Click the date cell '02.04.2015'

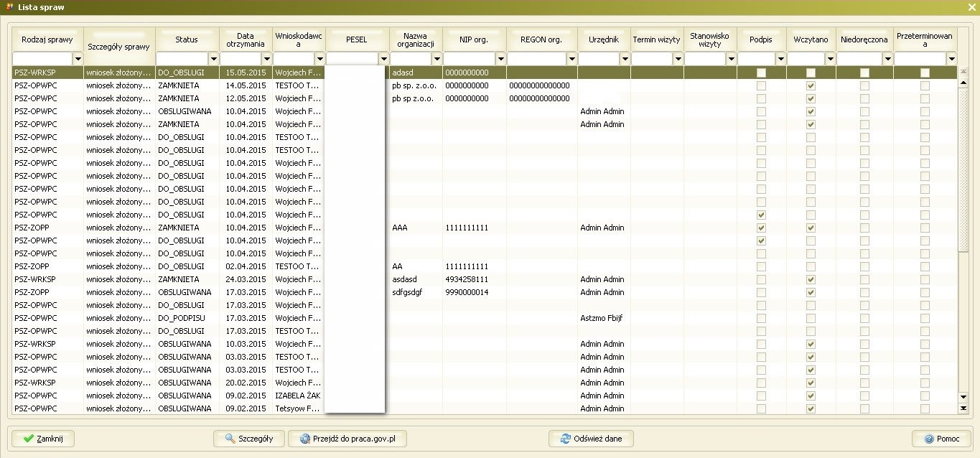(246, 266)
